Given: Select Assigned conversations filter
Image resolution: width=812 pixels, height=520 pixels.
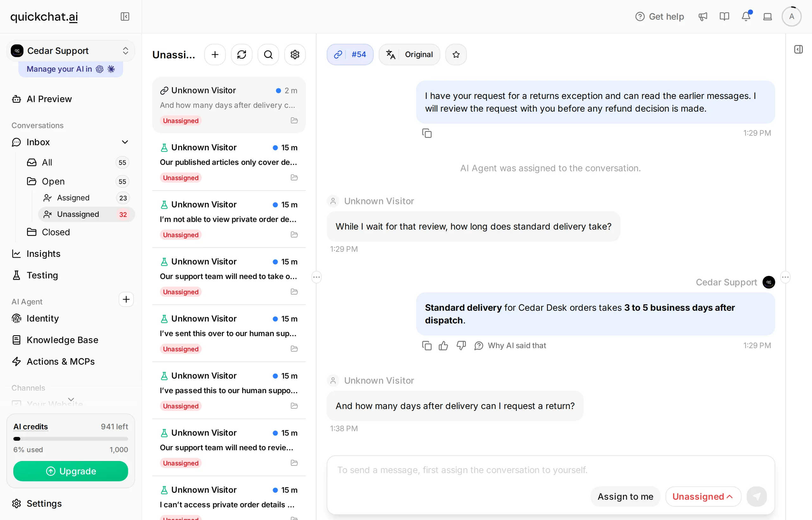Looking at the screenshot, I should 87,198.
